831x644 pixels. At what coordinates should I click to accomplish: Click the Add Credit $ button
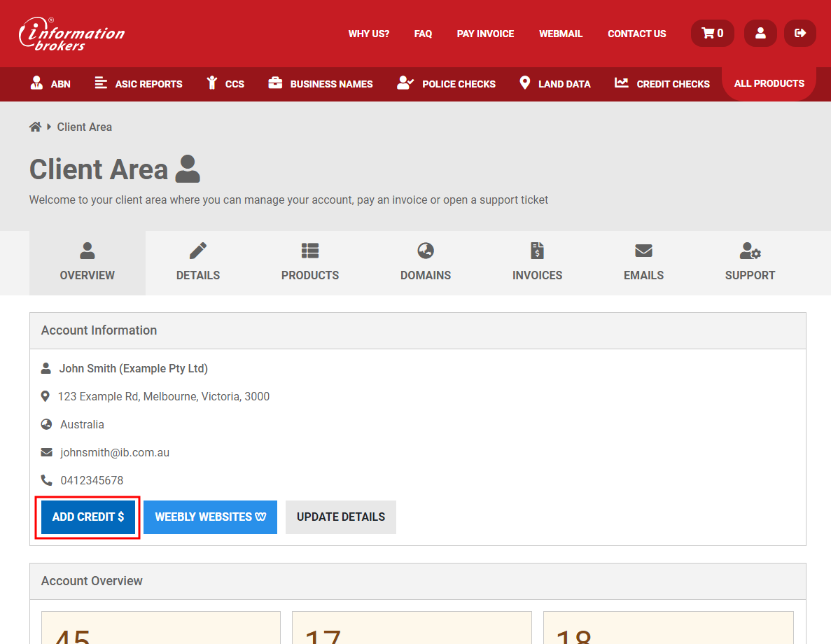(88, 517)
